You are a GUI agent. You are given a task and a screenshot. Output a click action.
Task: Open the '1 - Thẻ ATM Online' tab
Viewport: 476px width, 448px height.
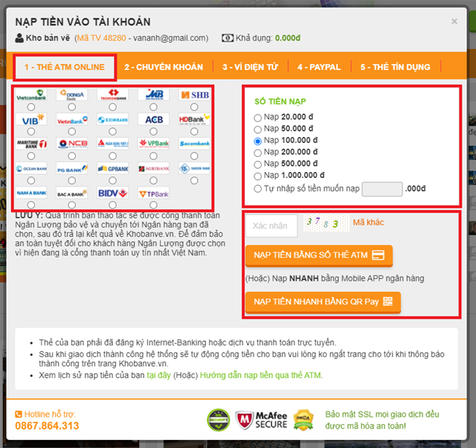click(x=65, y=67)
